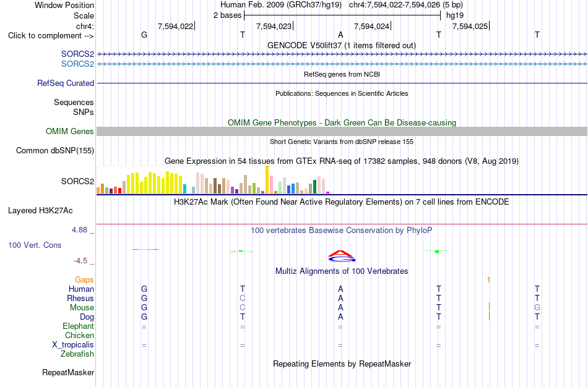Click the '2 bases' scale bar label
Image resolution: width=588 pixels, height=387 pixels.
pyautogui.click(x=228, y=15)
